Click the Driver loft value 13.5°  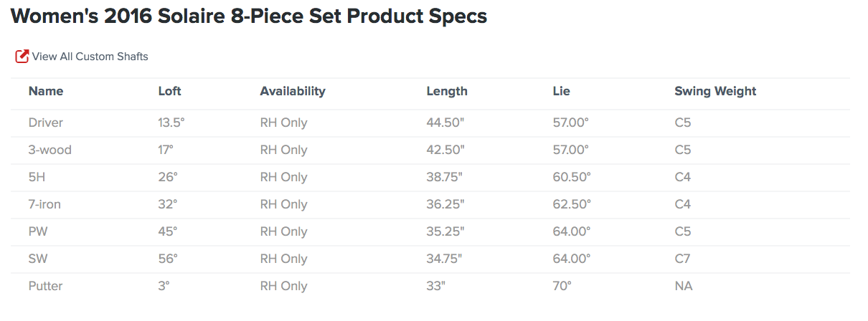tap(171, 123)
